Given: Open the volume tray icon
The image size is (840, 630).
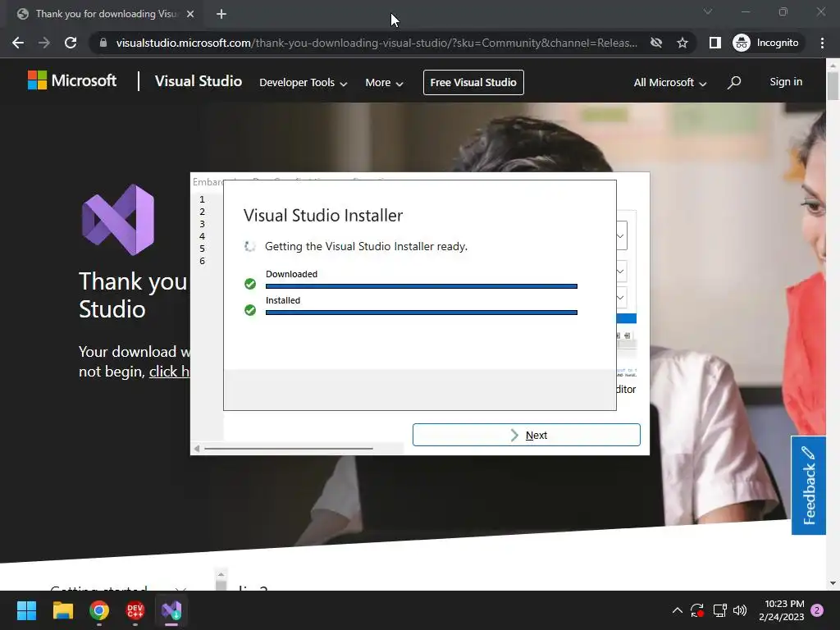Looking at the screenshot, I should [740, 610].
